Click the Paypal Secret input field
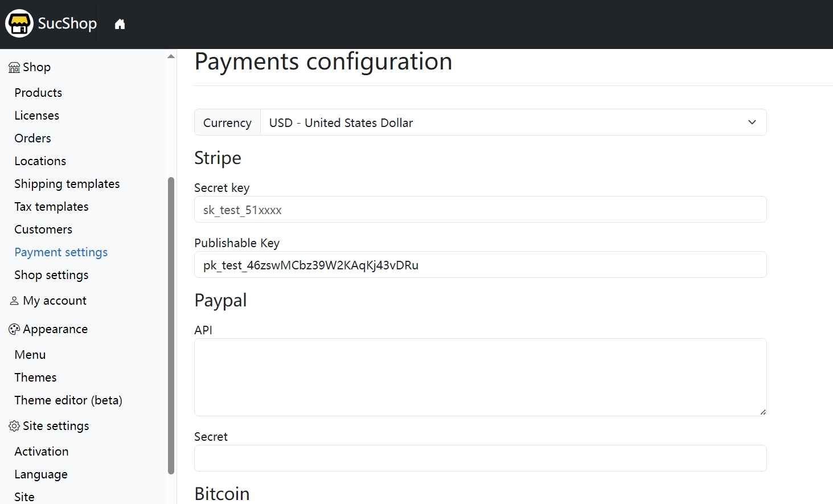 click(x=480, y=458)
